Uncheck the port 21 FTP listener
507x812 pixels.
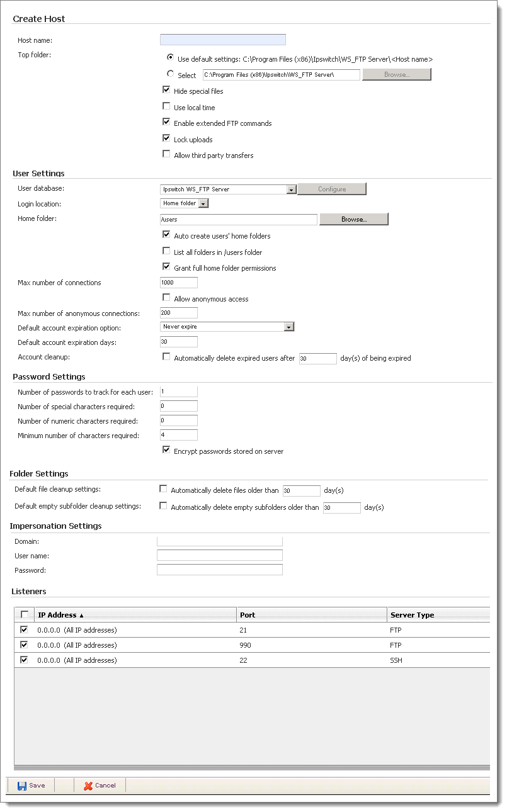(x=25, y=629)
